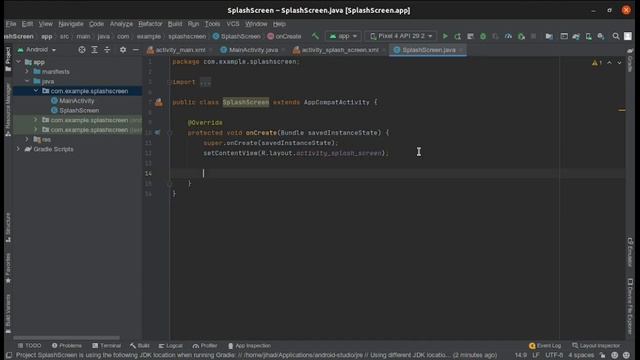Click the warning indicator in editor corner
This screenshot has height=360, width=640.
click(597, 63)
